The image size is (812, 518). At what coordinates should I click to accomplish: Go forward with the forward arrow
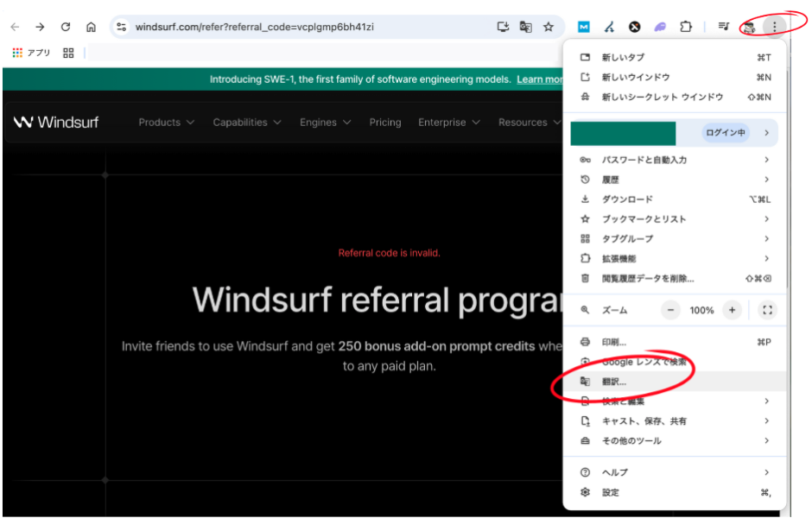pyautogui.click(x=40, y=27)
